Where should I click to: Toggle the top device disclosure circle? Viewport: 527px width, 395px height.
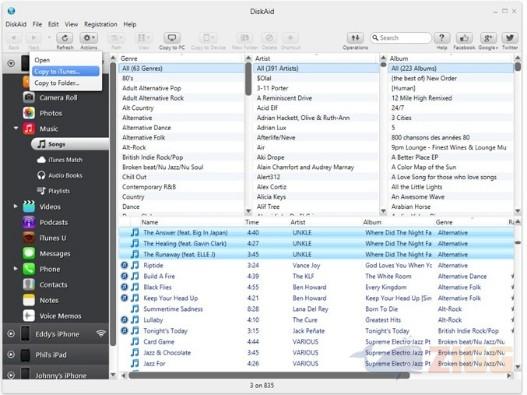[x=11, y=63]
